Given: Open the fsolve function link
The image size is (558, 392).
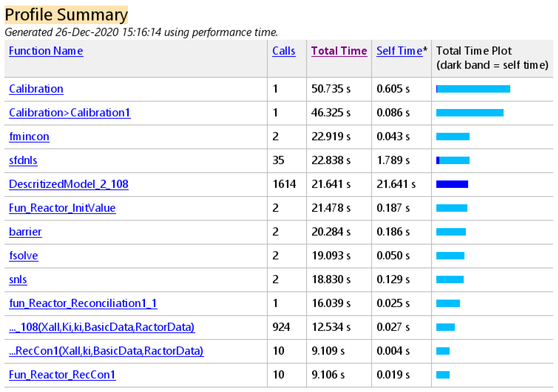Looking at the screenshot, I should [24, 256].
